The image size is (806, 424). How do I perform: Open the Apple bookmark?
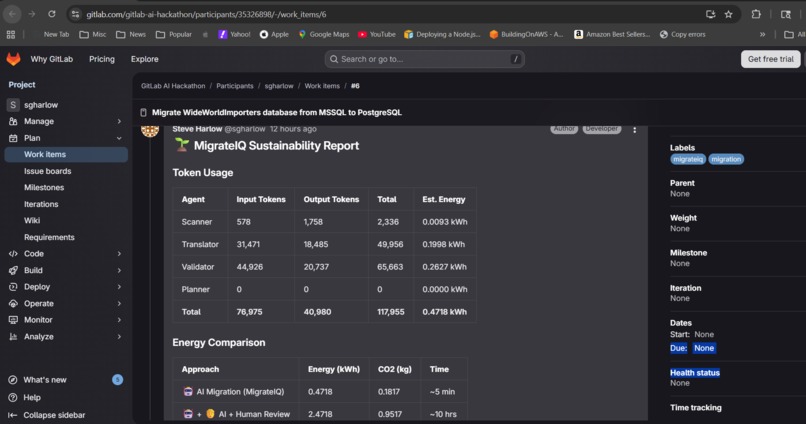tap(274, 34)
